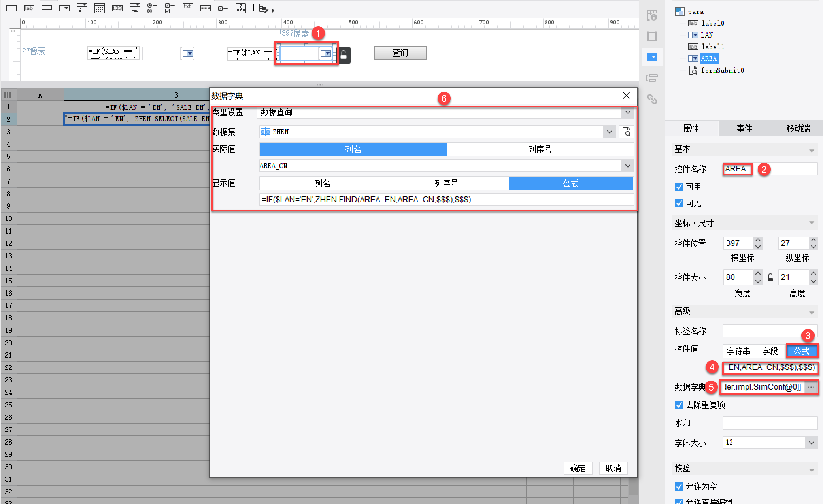The image size is (823, 504).
Task: Switch to the 事件 tab
Action: point(744,128)
